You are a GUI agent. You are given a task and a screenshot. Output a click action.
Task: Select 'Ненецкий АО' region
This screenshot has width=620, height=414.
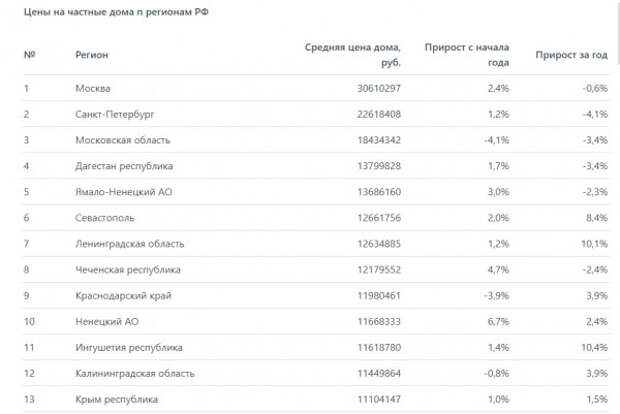pos(107,321)
